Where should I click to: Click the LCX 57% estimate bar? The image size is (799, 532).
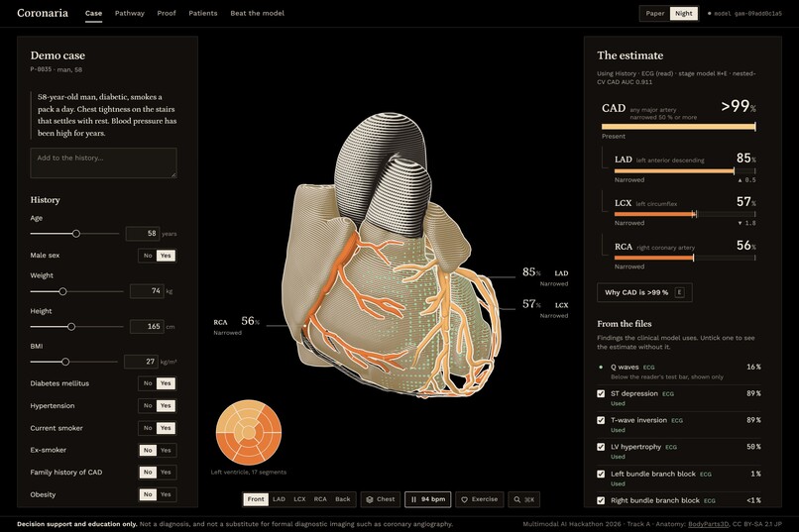click(685, 214)
